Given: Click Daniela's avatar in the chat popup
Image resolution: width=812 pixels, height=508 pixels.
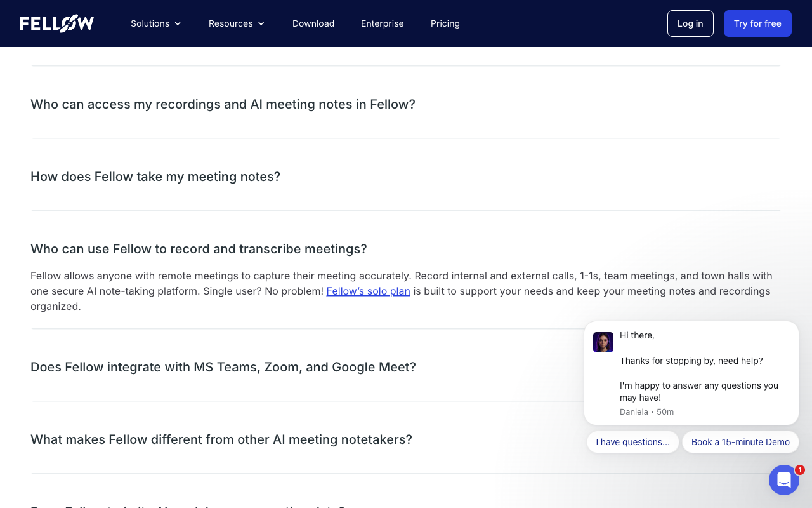Looking at the screenshot, I should [x=603, y=342].
